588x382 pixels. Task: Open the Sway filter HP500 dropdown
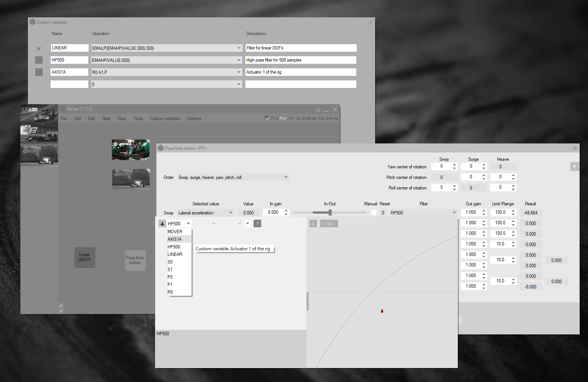click(454, 213)
